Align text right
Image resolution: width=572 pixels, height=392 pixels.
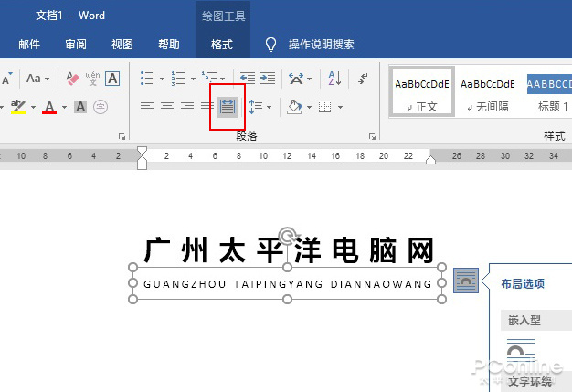(187, 107)
